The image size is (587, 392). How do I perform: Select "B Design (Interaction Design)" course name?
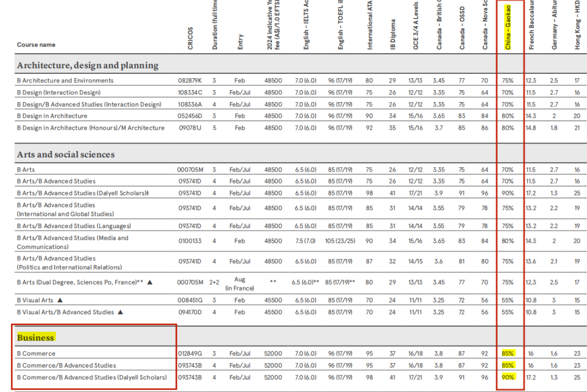59,93
